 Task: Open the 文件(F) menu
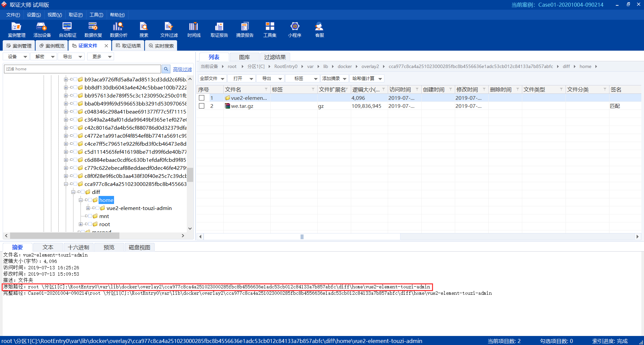(13, 15)
